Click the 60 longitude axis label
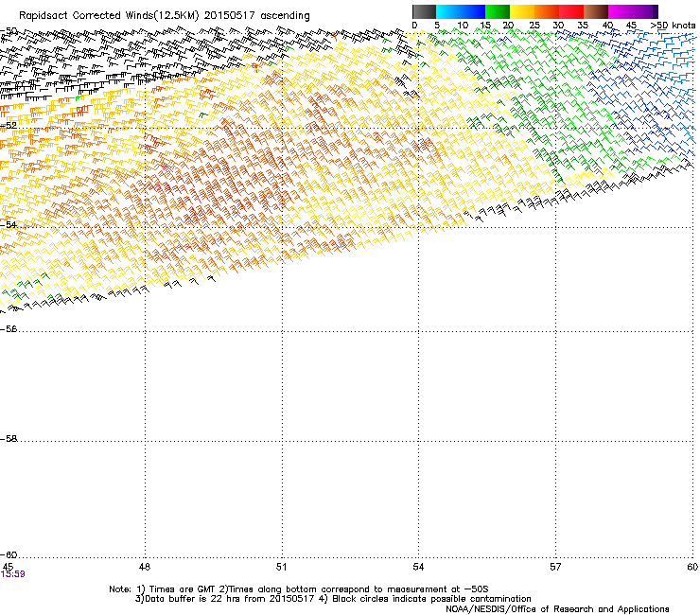This screenshot has height=615, width=700. point(692,567)
